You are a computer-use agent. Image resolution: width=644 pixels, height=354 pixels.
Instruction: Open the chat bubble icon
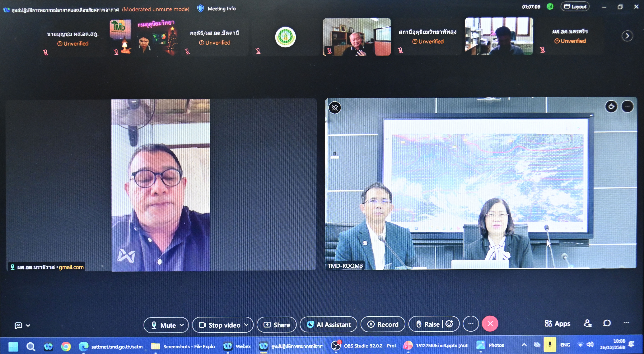pyautogui.click(x=607, y=323)
